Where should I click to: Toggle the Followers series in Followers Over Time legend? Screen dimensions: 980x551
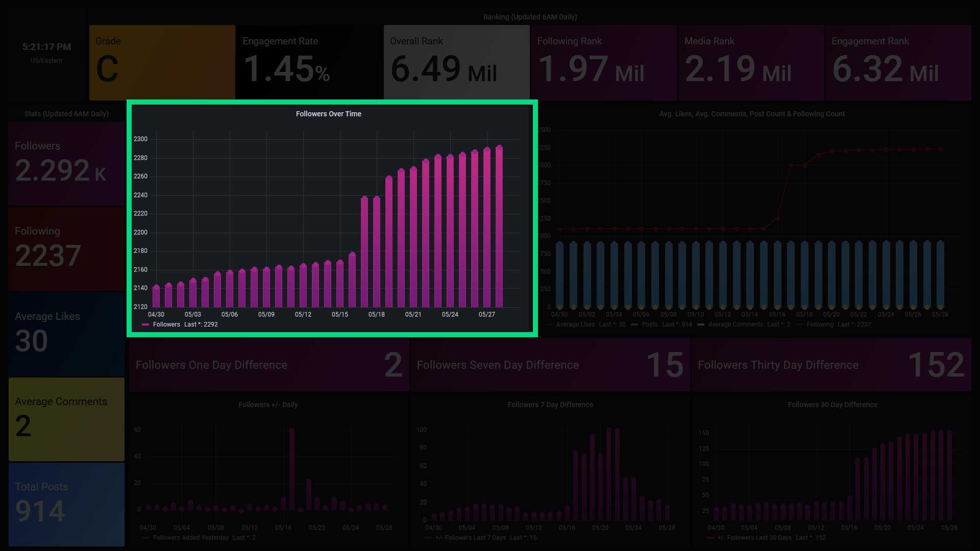pos(166,324)
